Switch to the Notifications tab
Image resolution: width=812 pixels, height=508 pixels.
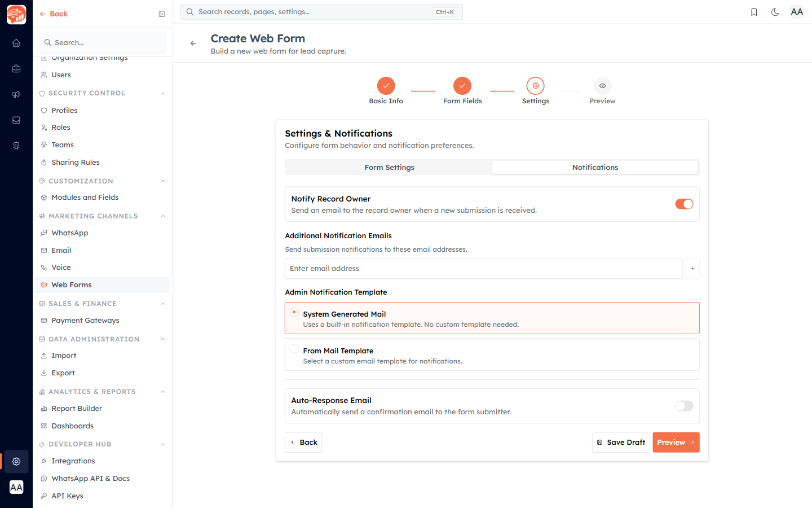595,167
